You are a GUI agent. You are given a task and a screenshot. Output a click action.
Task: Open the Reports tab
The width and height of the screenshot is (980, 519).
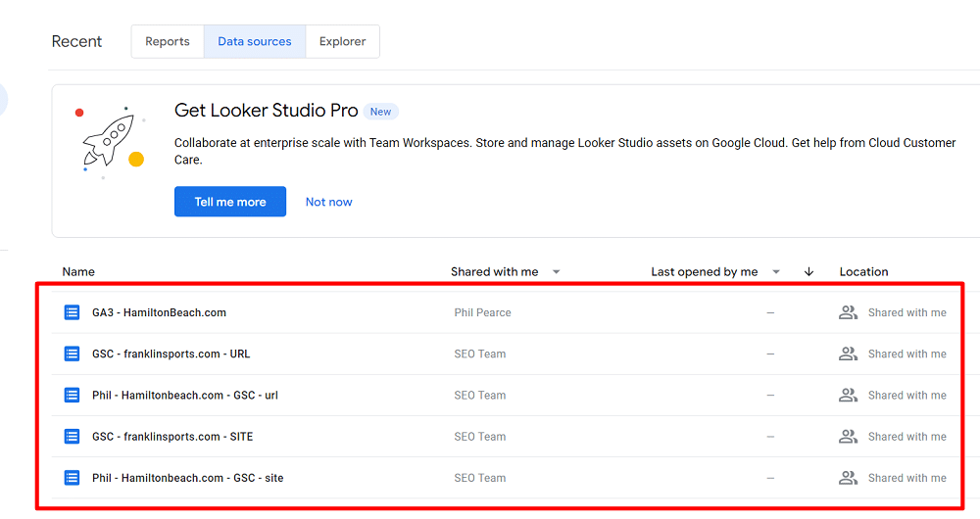tap(168, 41)
